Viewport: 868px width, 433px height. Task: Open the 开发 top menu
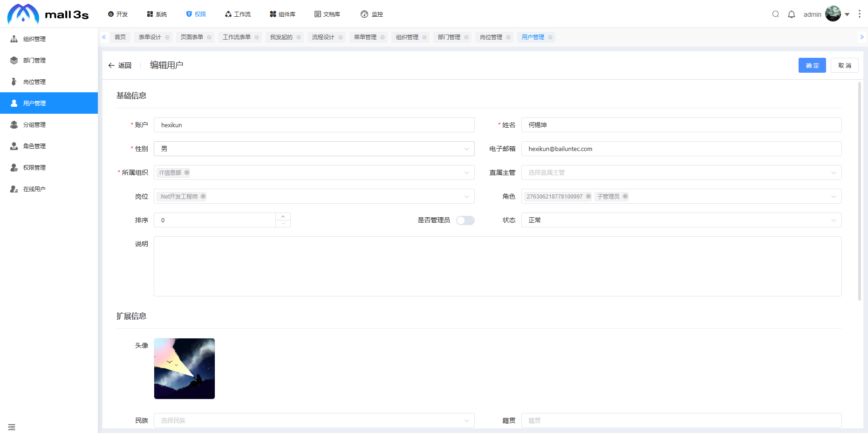pyautogui.click(x=118, y=14)
